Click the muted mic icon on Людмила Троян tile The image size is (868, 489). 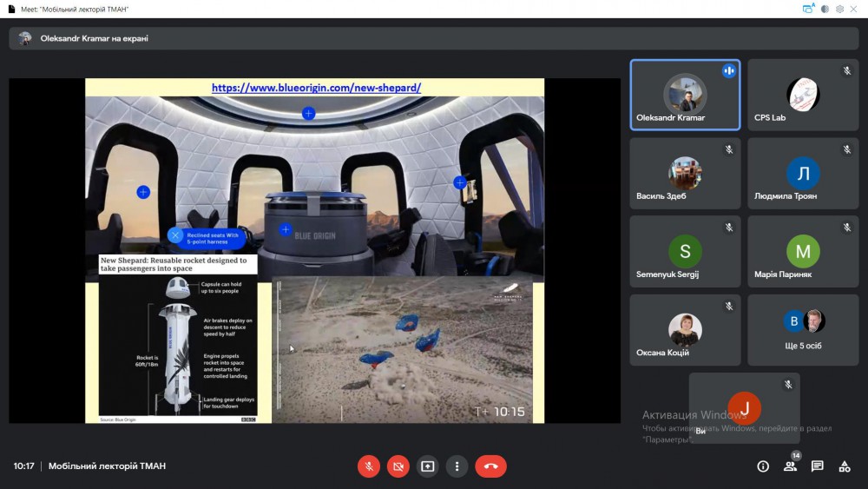click(x=847, y=149)
